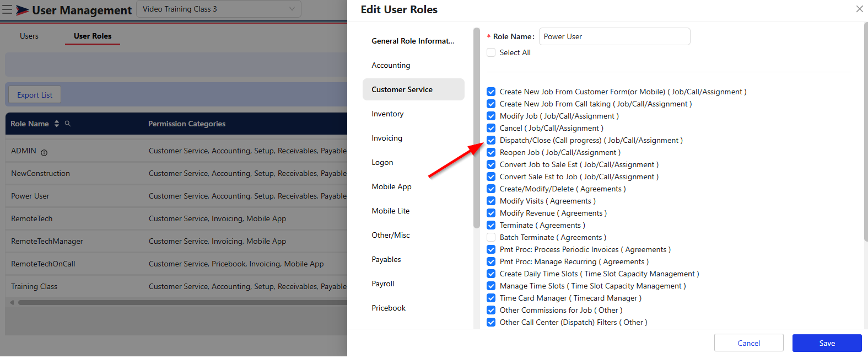Open the Payables permissions section
Screen dimensions: 868x358
pos(413,259)
